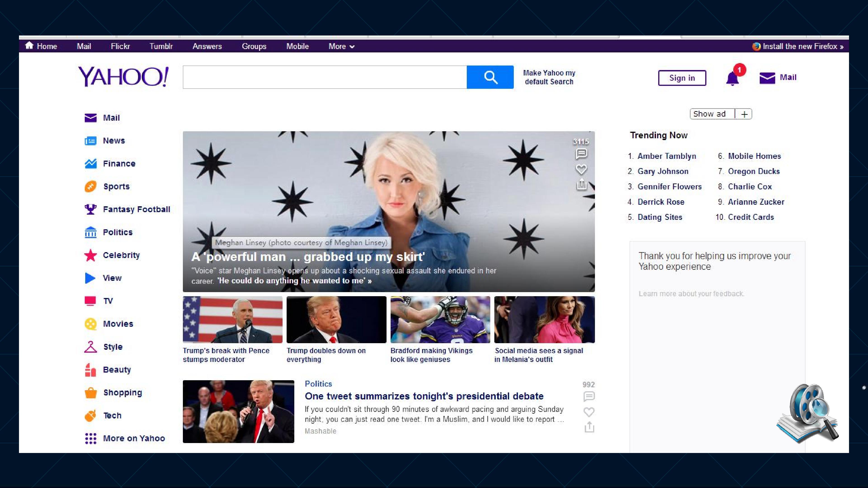The width and height of the screenshot is (868, 488).
Task: Select Groups in the top navigation
Action: click(254, 46)
